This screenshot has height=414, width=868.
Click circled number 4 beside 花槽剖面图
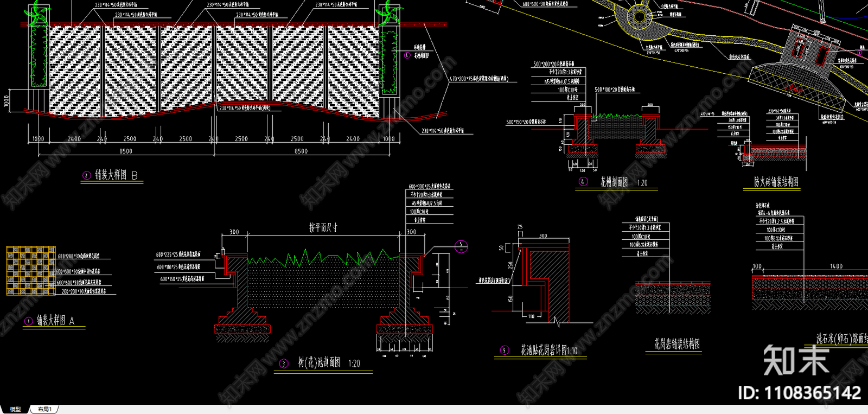[583, 182]
